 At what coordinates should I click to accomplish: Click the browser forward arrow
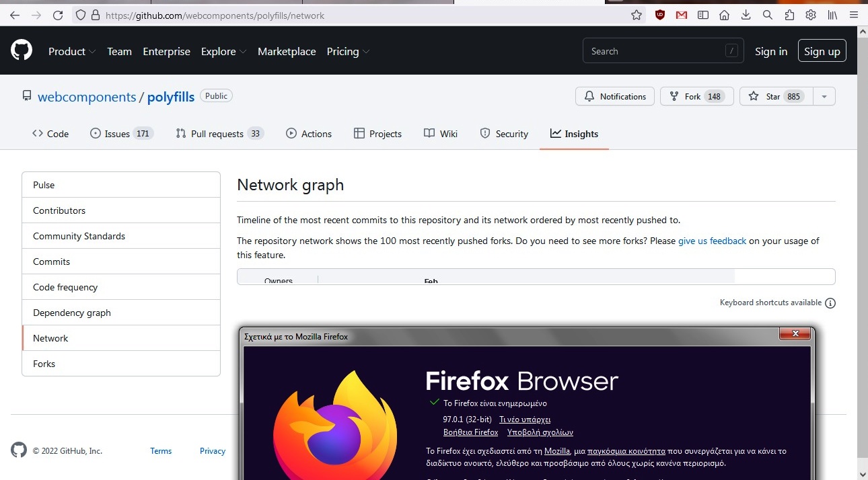click(x=36, y=15)
